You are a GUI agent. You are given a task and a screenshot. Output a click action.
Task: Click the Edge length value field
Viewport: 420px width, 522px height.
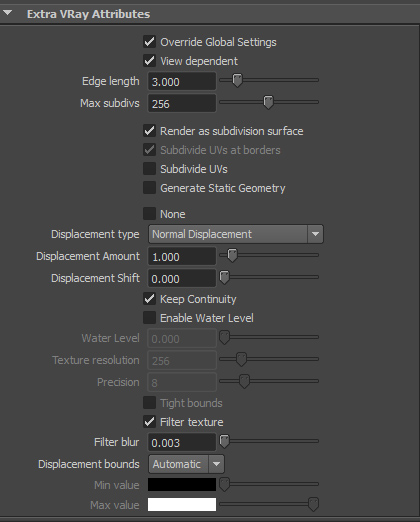(x=182, y=81)
